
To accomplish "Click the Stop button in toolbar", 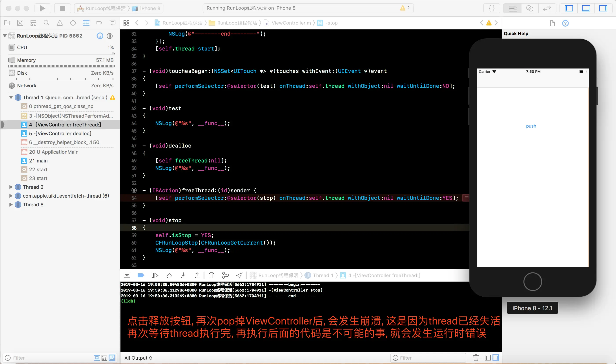I will [62, 8].
